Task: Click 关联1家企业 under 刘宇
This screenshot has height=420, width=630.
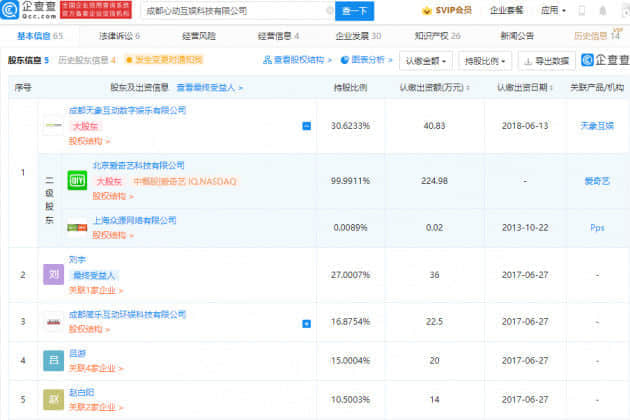Action: click(96, 290)
